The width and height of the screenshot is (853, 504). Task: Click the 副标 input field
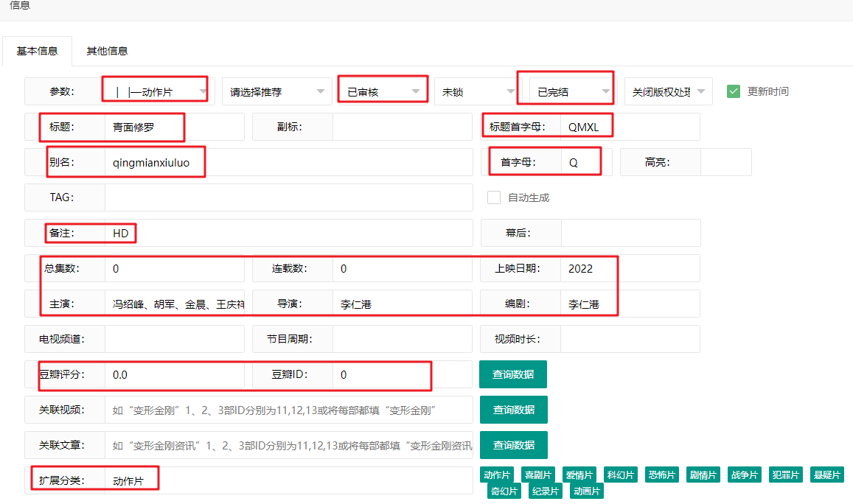(x=402, y=127)
